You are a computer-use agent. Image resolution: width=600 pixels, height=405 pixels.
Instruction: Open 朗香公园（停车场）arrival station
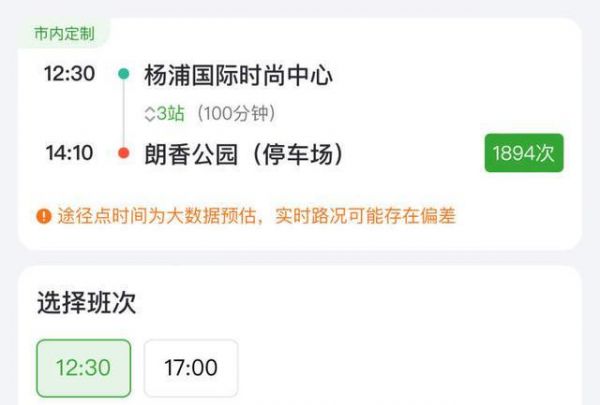[244, 154]
